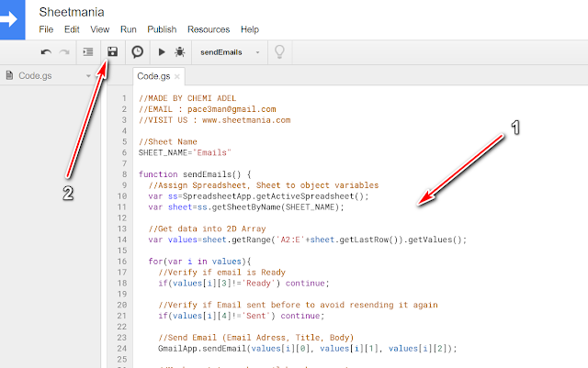The width and height of the screenshot is (588, 368).
Task: Run the selected function with the play icon
Action: [162, 51]
